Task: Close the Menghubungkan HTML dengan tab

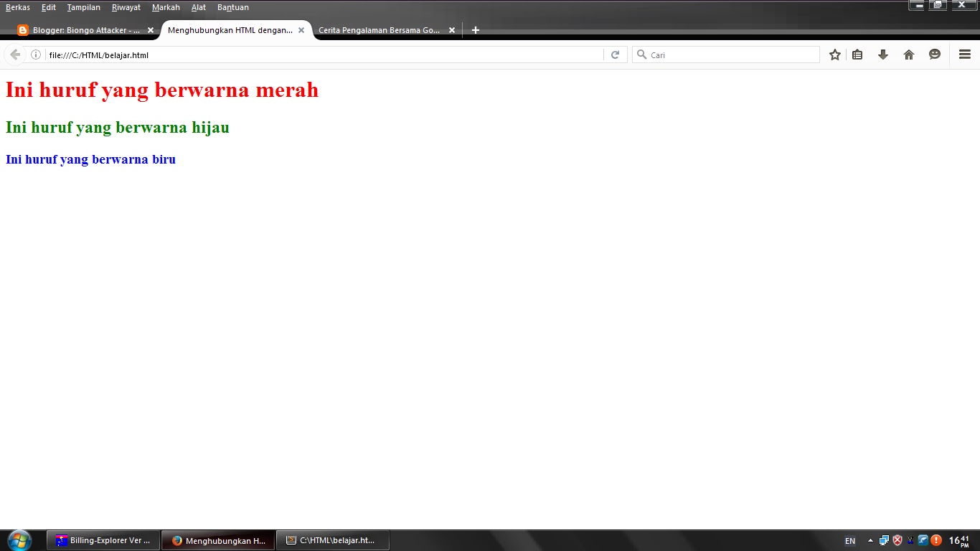Action: coord(301,30)
